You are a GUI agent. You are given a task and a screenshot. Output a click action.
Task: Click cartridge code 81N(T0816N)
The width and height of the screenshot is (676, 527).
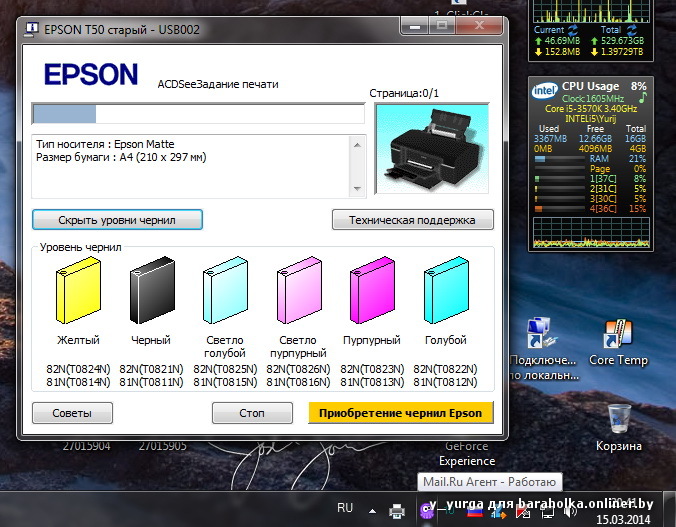click(x=298, y=382)
